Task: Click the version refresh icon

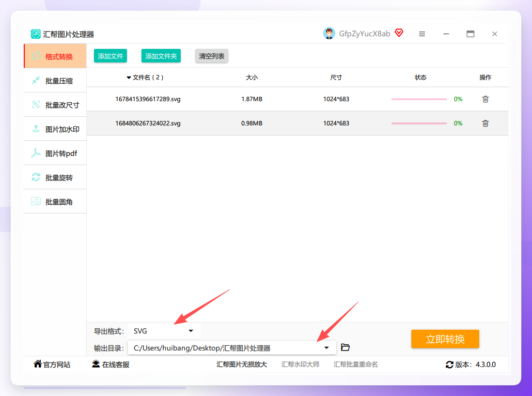Action: pyautogui.click(x=450, y=365)
